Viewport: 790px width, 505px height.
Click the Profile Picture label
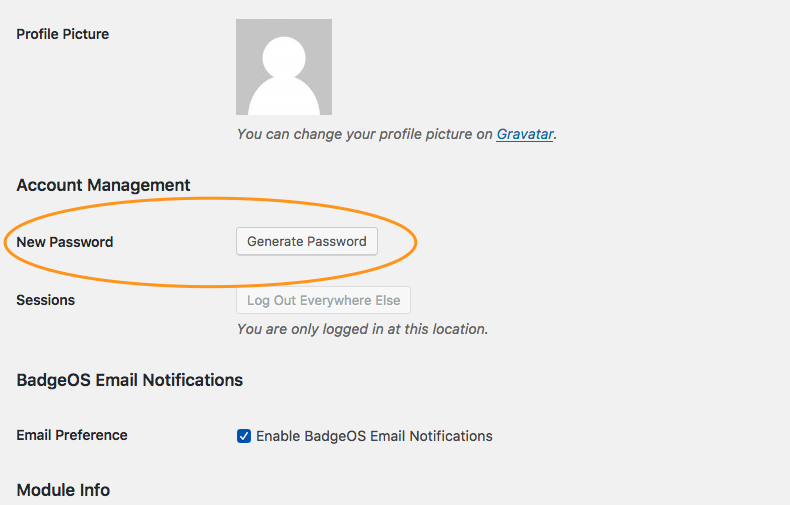(x=62, y=34)
